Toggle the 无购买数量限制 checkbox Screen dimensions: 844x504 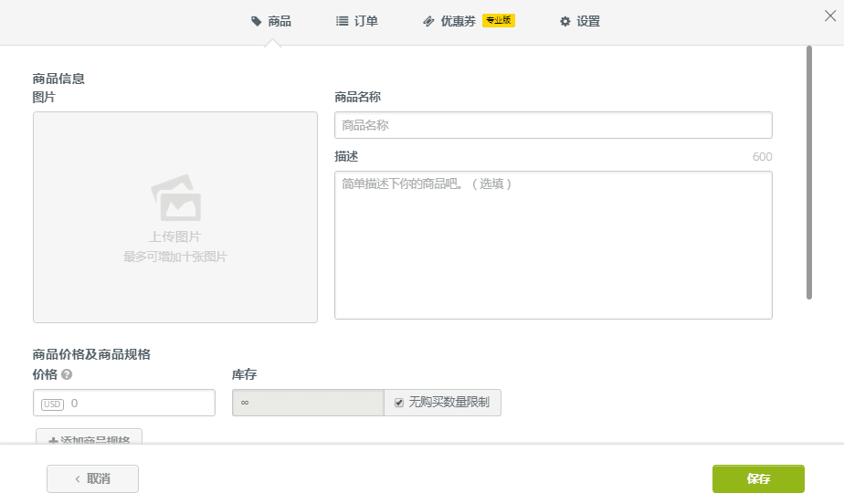tap(399, 403)
